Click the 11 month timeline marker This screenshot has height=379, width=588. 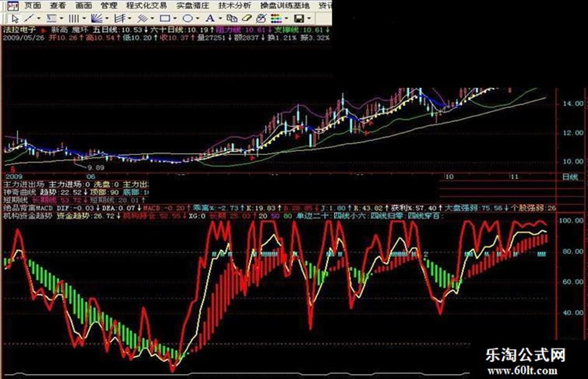pyautogui.click(x=514, y=176)
